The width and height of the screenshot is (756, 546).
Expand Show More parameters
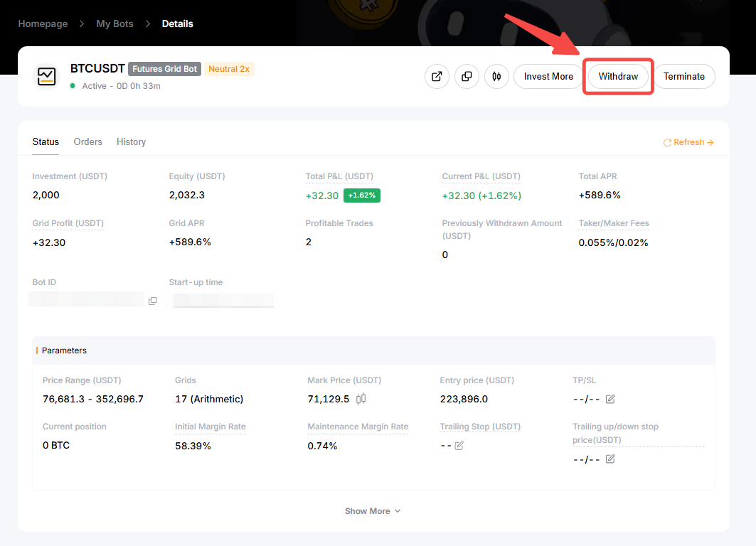click(373, 511)
